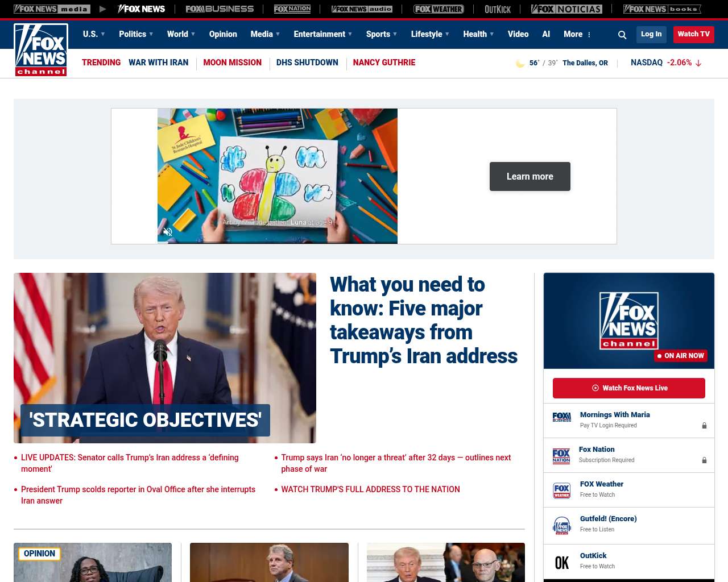Click the Fox News Media logo
Image resolution: width=728 pixels, height=582 pixels.
52,9
